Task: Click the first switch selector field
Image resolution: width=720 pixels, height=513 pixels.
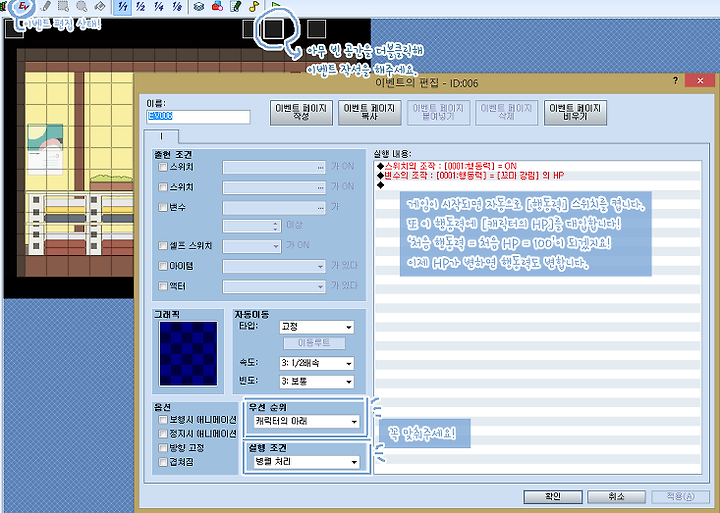Action: pyautogui.click(x=274, y=168)
